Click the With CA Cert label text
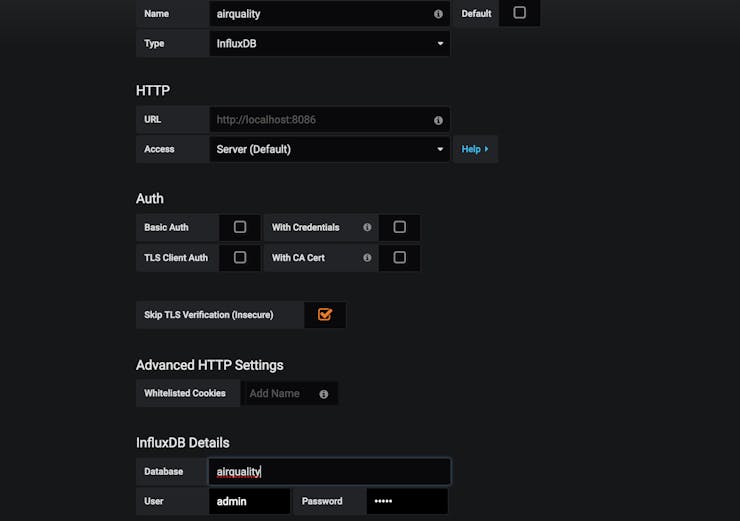The image size is (740, 521). pyautogui.click(x=298, y=258)
